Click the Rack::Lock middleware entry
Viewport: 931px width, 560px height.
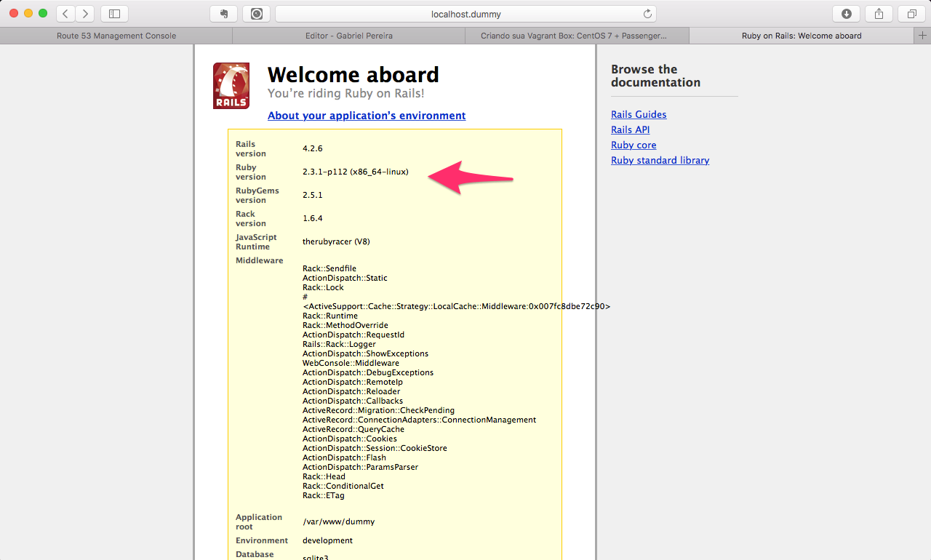click(323, 287)
